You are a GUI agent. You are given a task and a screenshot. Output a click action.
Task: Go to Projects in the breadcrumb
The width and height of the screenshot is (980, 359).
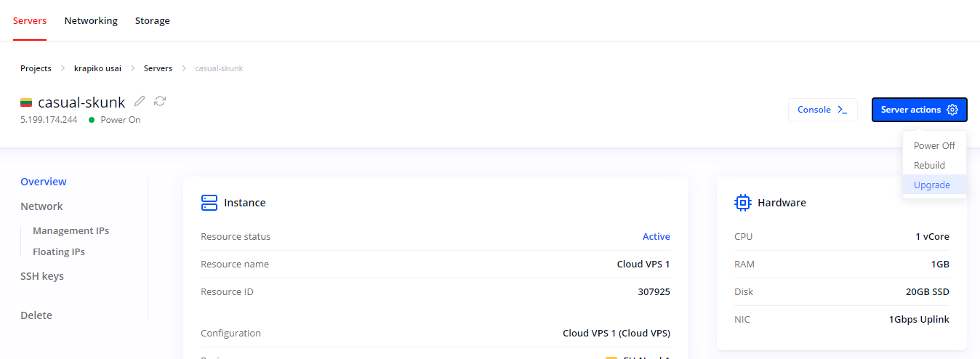36,68
